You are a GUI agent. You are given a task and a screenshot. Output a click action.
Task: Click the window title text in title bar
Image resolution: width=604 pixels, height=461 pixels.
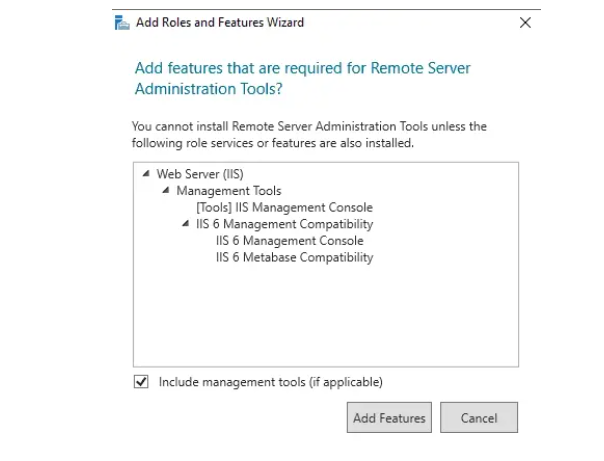click(x=220, y=22)
